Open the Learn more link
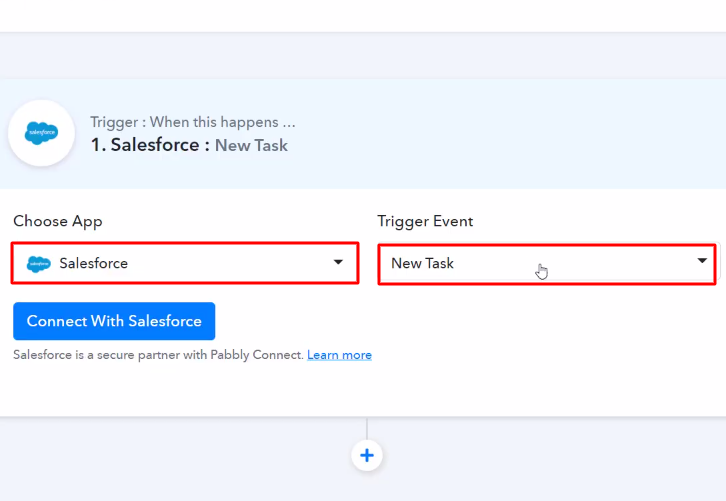The width and height of the screenshot is (726, 501). point(339,355)
